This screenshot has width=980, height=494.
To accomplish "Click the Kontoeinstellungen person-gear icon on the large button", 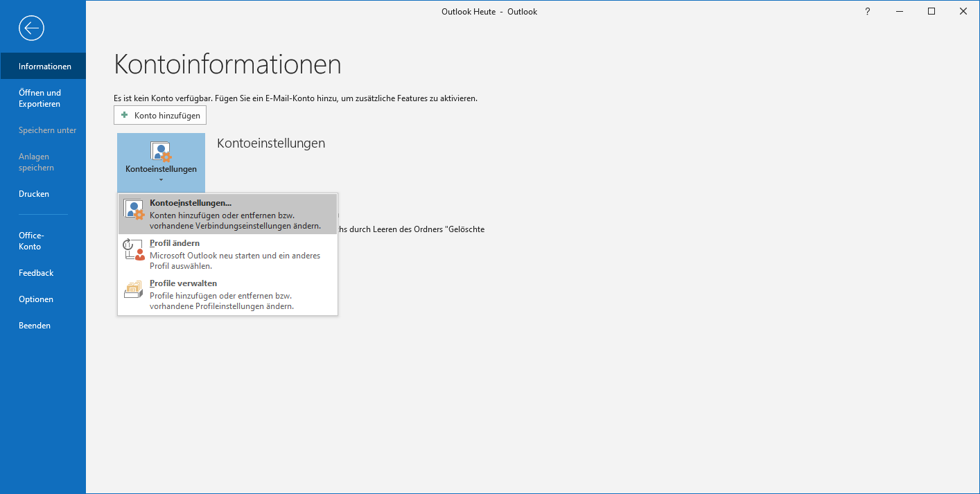I will pyautogui.click(x=161, y=152).
